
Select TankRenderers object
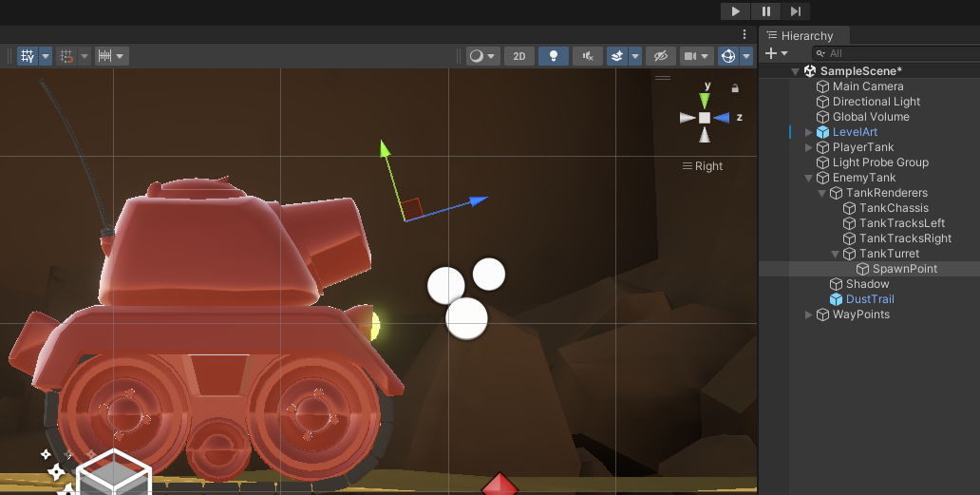click(886, 193)
